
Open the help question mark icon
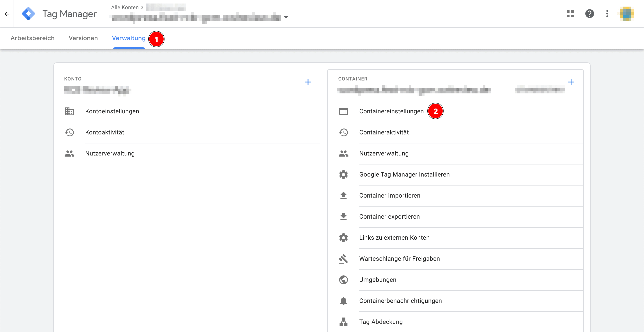click(589, 14)
